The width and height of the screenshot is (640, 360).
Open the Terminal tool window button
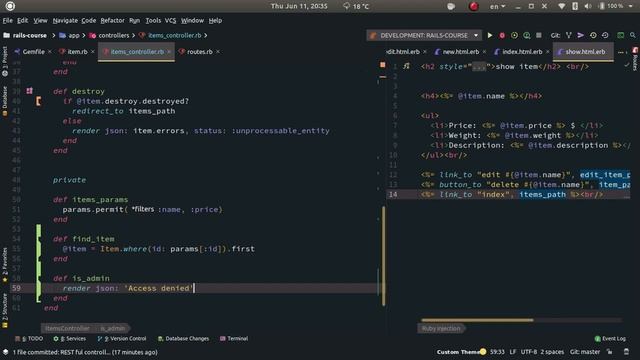[x=234, y=338]
